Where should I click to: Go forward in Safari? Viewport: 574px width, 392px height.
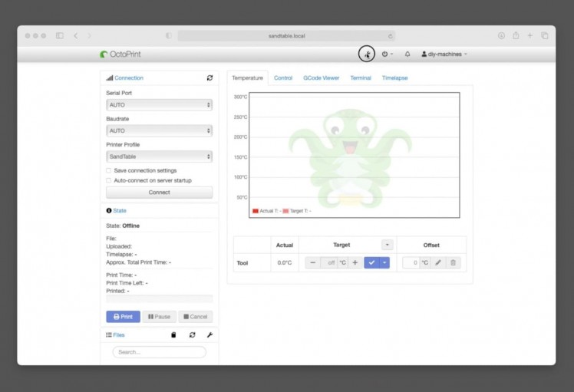[x=89, y=35]
